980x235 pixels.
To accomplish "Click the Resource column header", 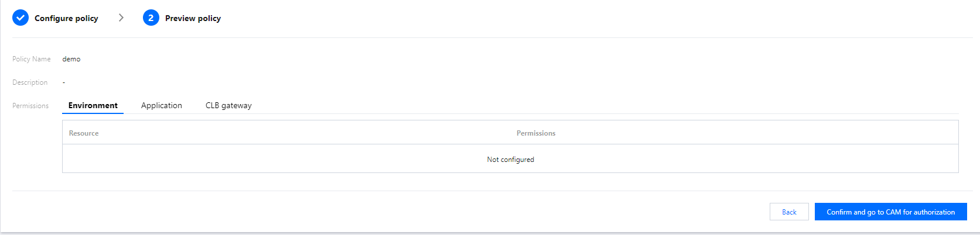I will tap(84, 133).
